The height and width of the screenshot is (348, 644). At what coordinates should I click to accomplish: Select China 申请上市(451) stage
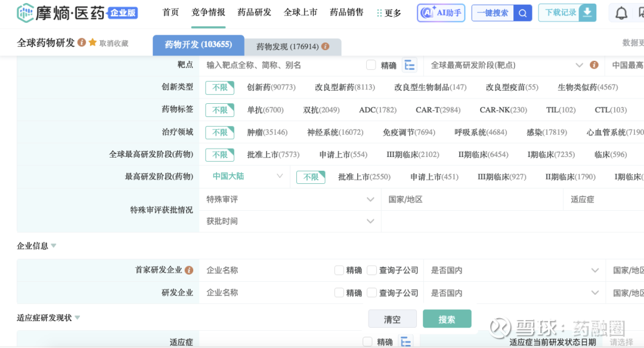(x=434, y=177)
